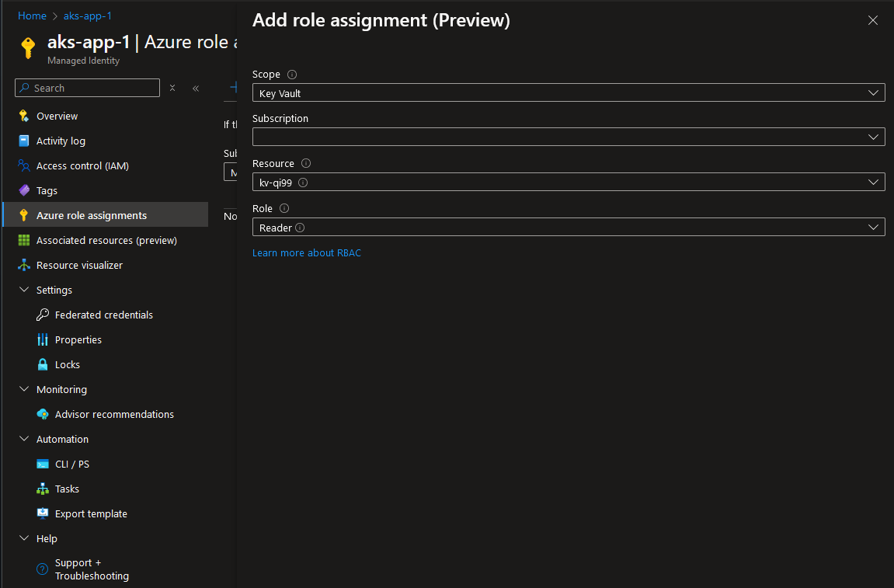The image size is (894, 588).
Task: Open Access control (IAM)
Action: tap(85, 165)
